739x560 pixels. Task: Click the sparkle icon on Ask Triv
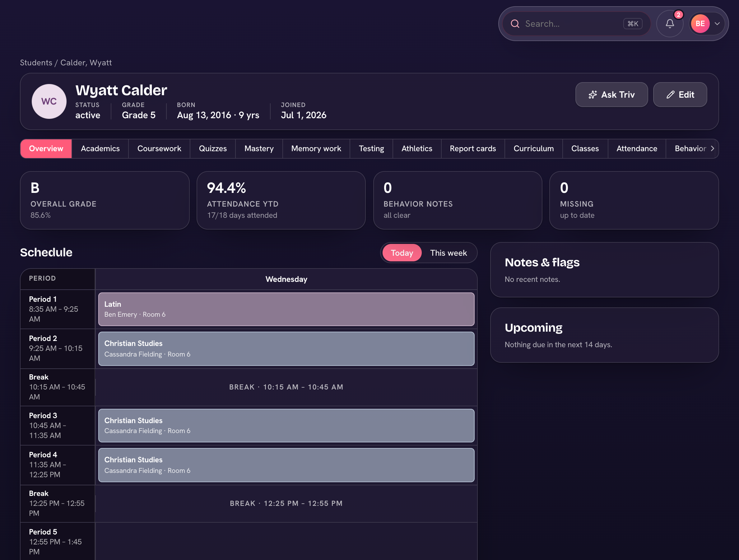coord(593,95)
